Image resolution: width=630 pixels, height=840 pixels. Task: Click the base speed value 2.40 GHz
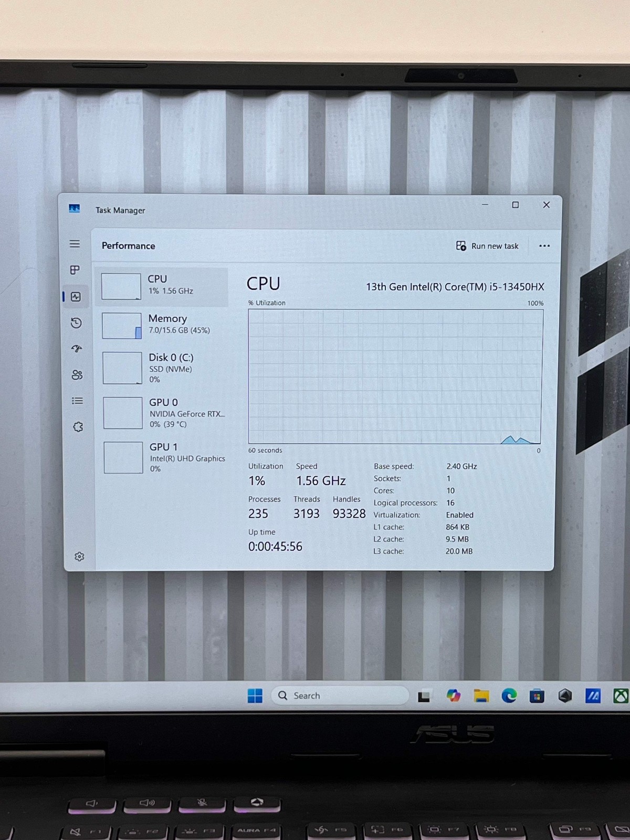pos(461,466)
